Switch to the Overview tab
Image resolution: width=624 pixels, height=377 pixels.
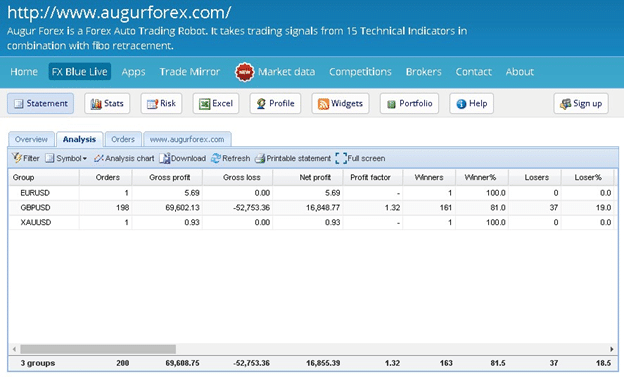[x=31, y=139]
